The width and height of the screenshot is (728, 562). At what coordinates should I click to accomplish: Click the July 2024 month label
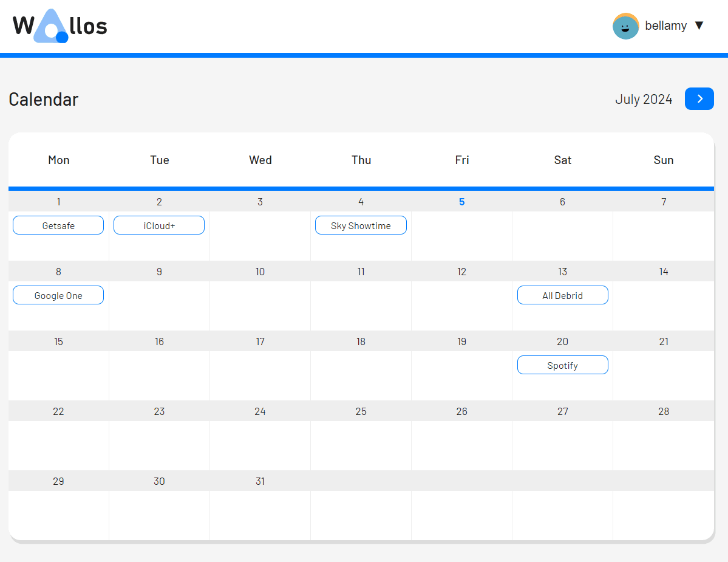point(643,99)
